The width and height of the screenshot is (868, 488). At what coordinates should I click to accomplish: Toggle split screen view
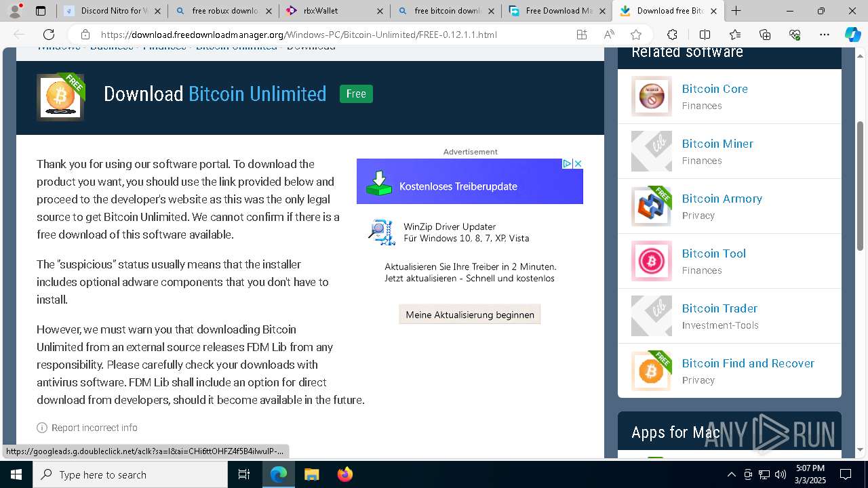705,35
